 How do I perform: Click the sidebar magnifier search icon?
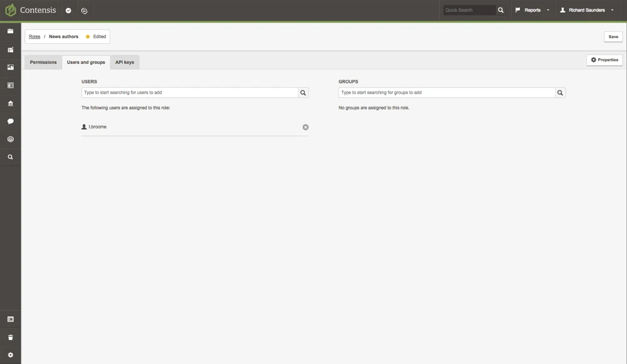tap(10, 157)
